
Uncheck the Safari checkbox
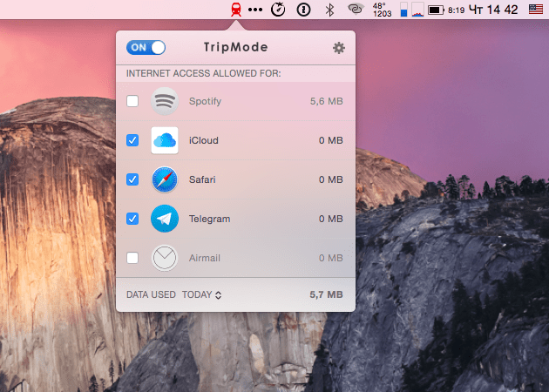coord(132,179)
